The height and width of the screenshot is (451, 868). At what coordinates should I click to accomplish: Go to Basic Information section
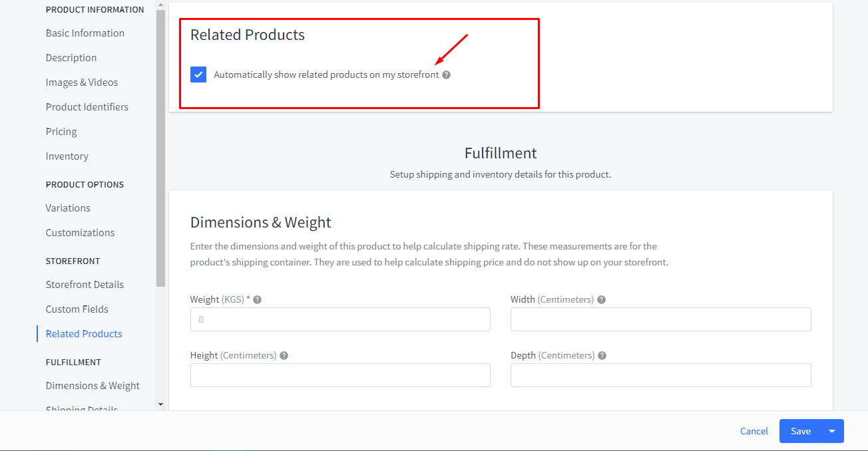tap(85, 33)
